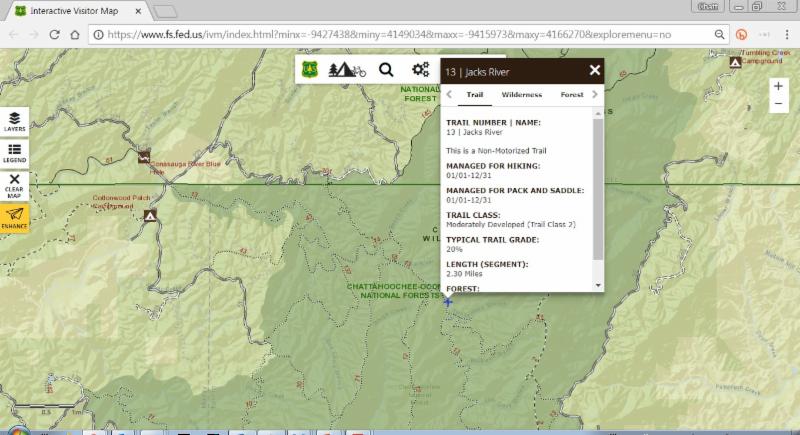Image resolution: width=800 pixels, height=435 pixels.
Task: Click the Forest Service shield logo
Action: 310,70
